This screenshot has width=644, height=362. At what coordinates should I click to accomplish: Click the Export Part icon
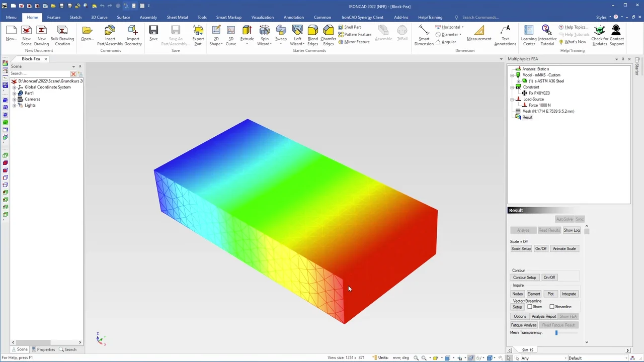pos(198,31)
